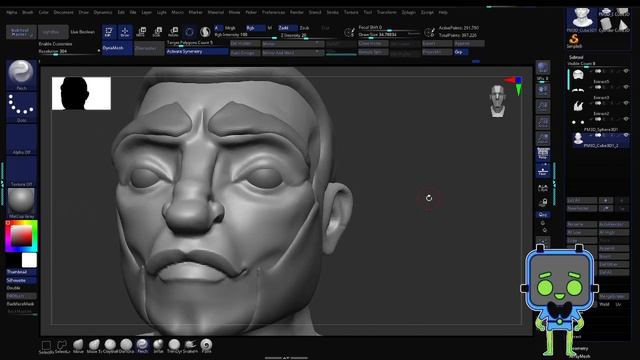
Task: Open the Dots stroke type picker
Action: click(21, 107)
